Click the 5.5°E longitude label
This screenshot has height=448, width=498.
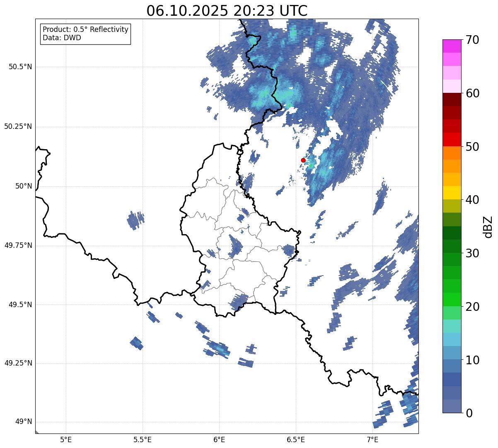click(x=143, y=439)
